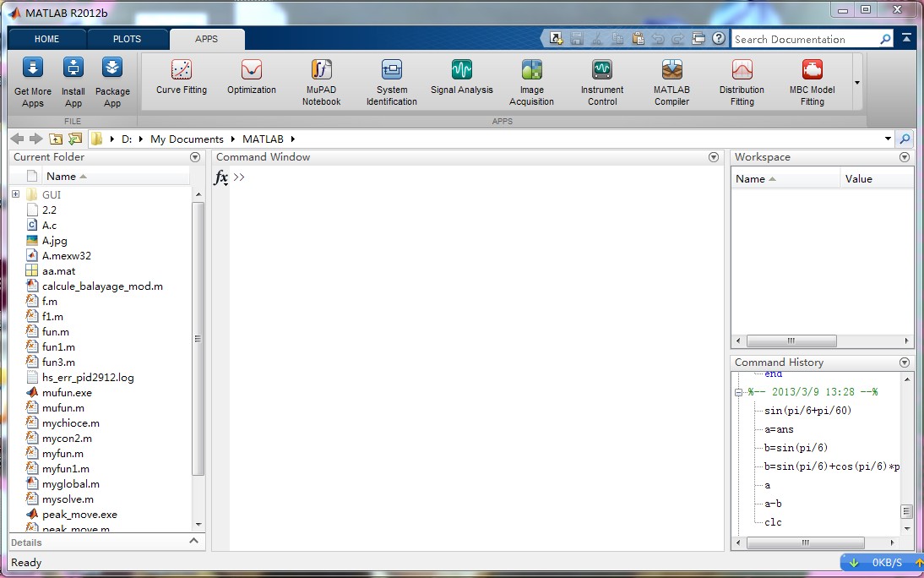Select the A.jpg image file
The width and height of the screenshot is (924, 578).
54,240
